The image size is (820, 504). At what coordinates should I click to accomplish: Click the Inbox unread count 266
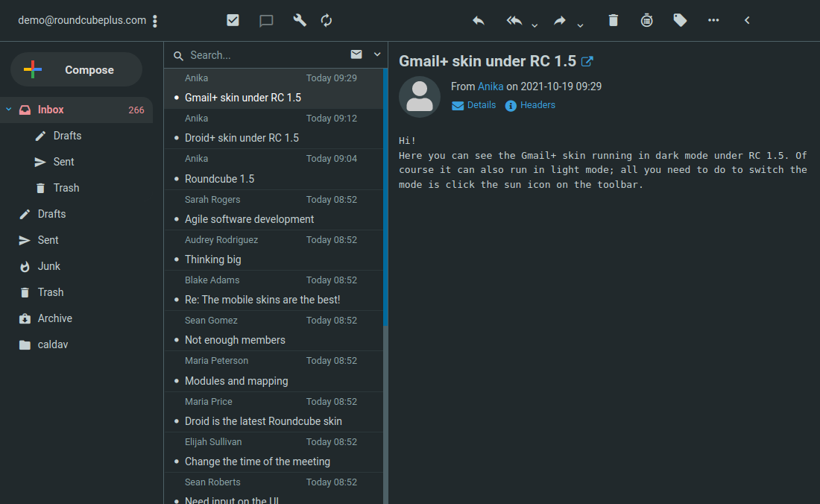pyautogui.click(x=136, y=110)
